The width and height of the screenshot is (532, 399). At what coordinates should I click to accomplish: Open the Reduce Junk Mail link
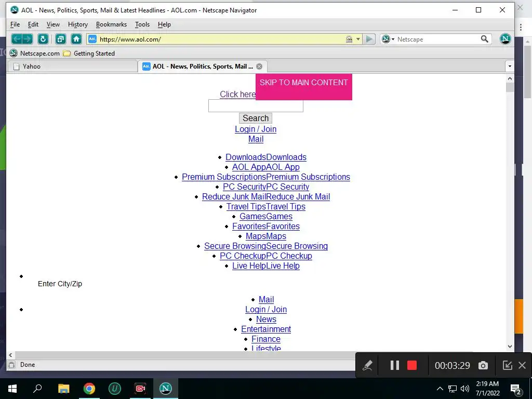pos(265,197)
